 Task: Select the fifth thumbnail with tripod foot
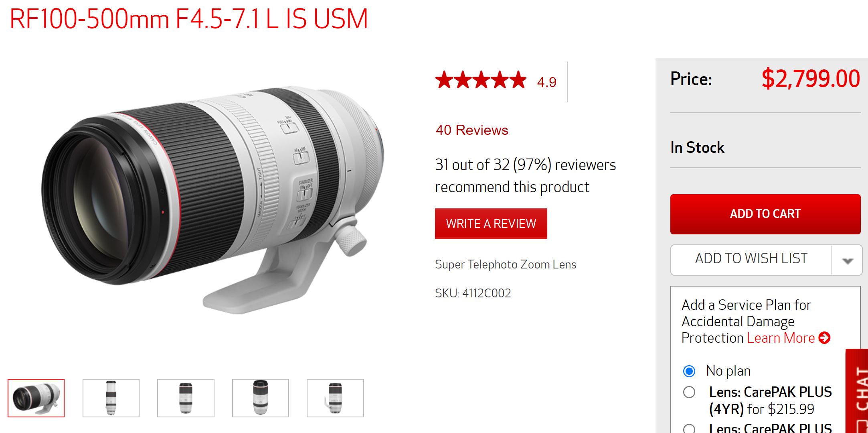(x=335, y=398)
